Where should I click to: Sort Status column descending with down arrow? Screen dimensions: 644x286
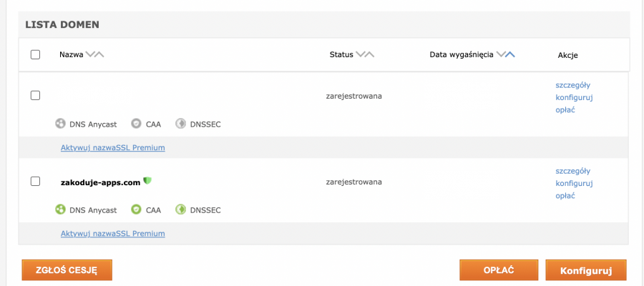tap(360, 54)
